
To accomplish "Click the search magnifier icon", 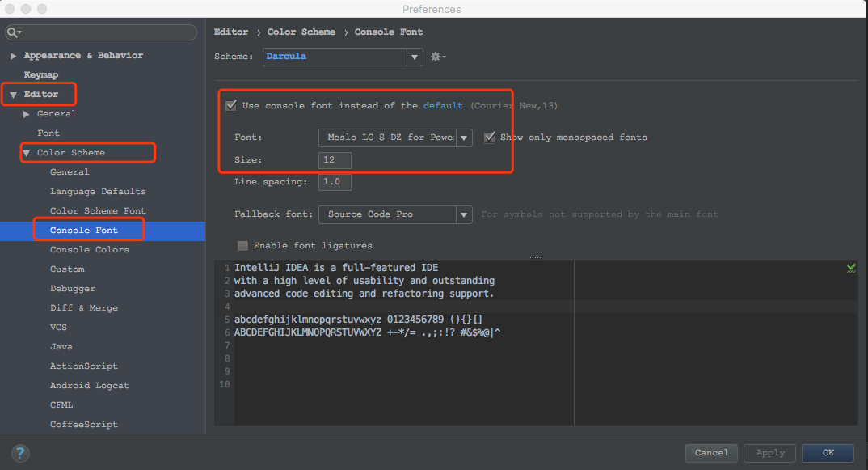I will tap(13, 32).
